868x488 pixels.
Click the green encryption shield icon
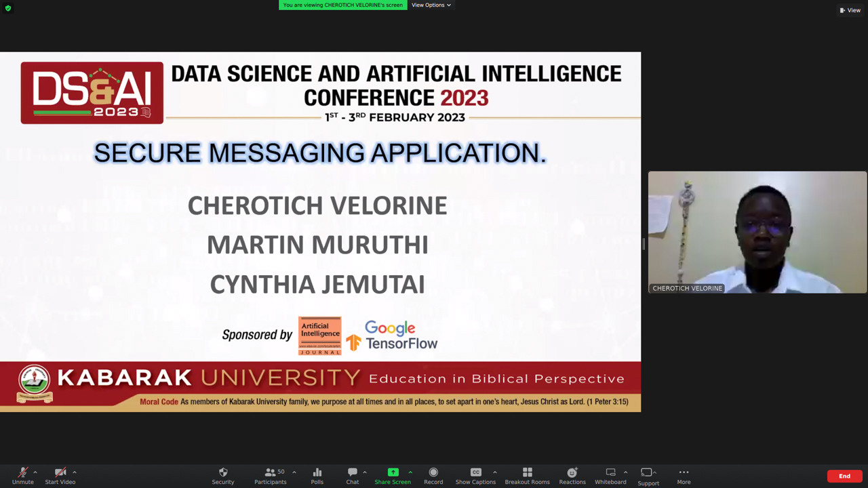tap(8, 8)
